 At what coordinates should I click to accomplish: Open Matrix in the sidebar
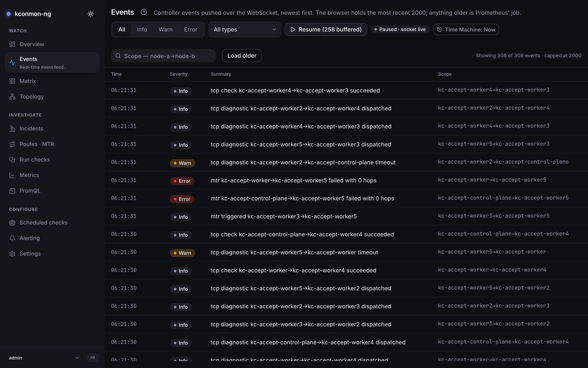coord(52,81)
